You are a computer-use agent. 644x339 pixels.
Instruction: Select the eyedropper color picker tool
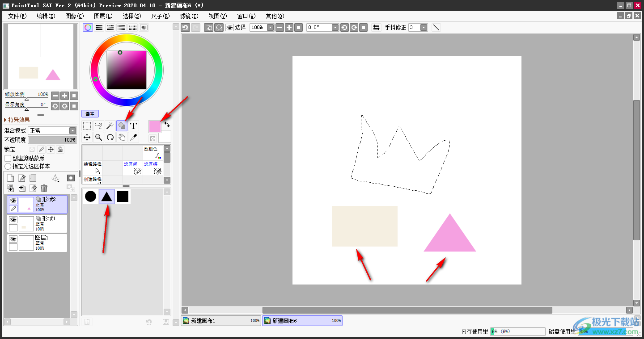tap(133, 138)
